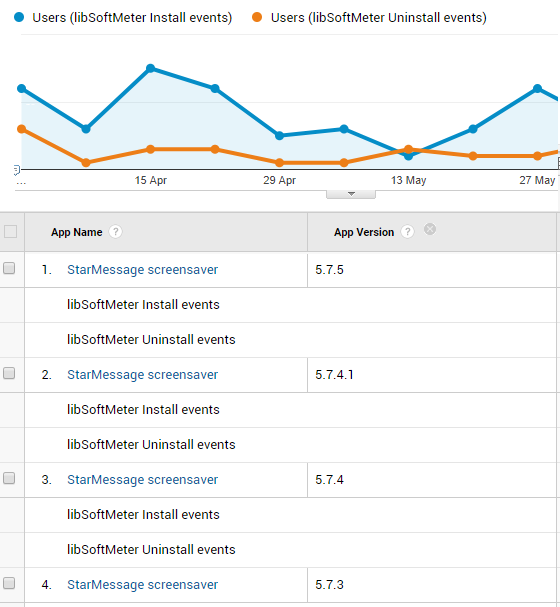Click the orange data point at 13 May

(408, 149)
